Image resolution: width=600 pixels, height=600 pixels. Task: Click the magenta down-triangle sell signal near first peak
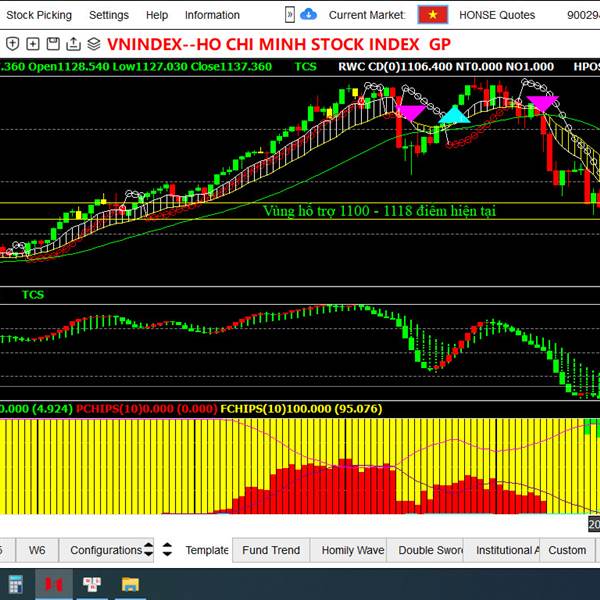411,112
